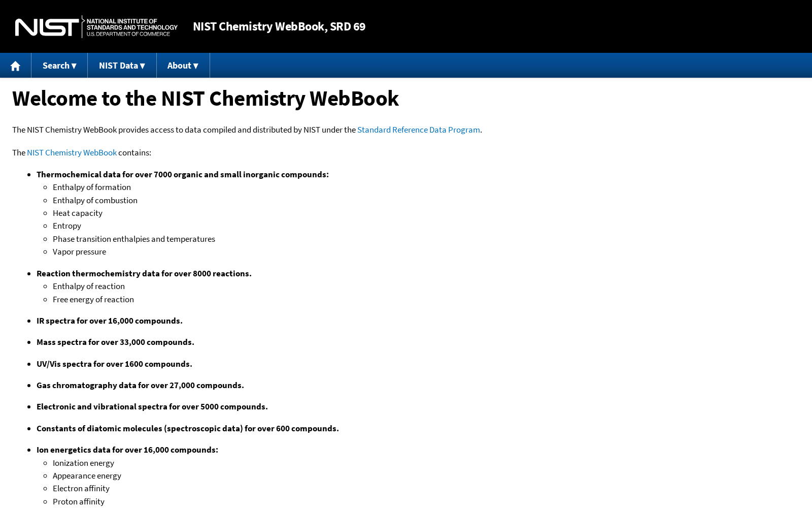Click the Welcome to the NIST Chemistry WebBook heading
This screenshot has width=812, height=508.
pyautogui.click(x=206, y=99)
